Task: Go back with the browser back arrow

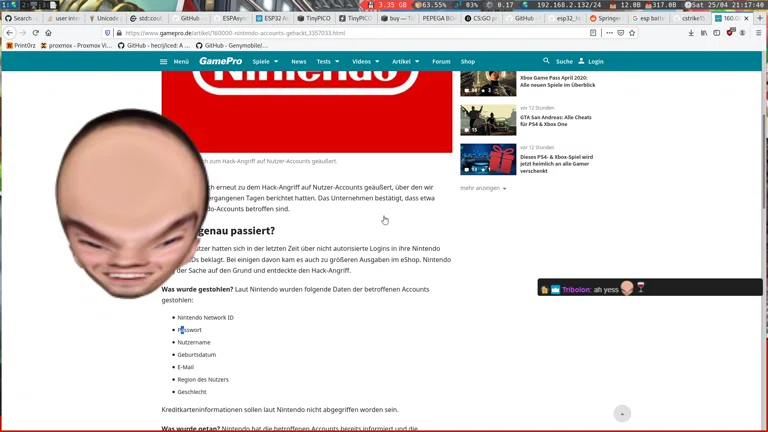Action: pyautogui.click(x=10, y=33)
